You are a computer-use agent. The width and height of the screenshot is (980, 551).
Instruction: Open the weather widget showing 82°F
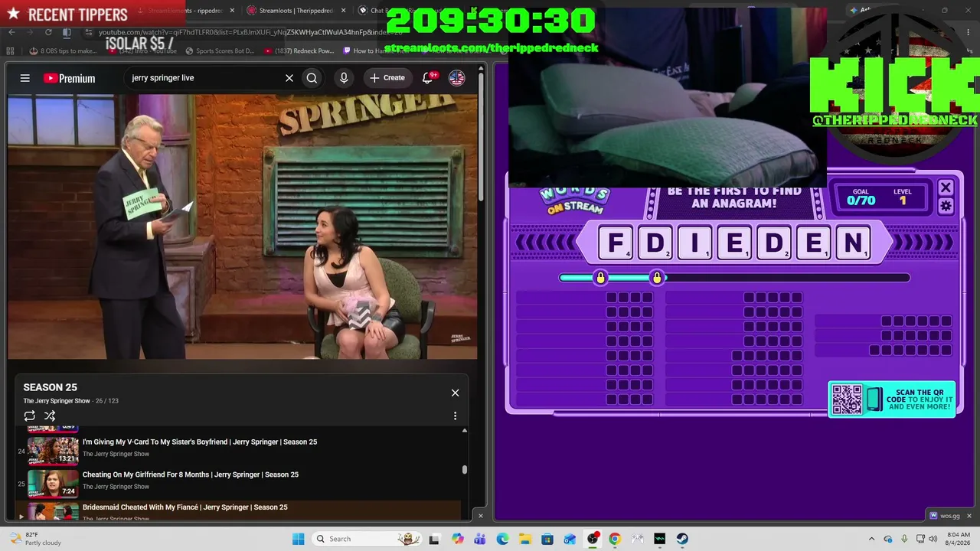point(34,539)
